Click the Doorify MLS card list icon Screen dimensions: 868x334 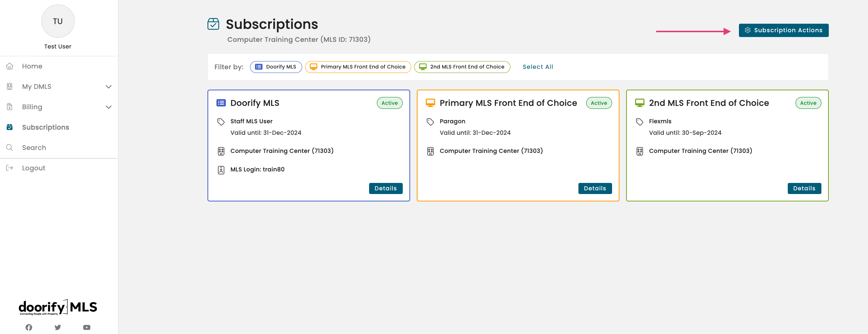221,103
